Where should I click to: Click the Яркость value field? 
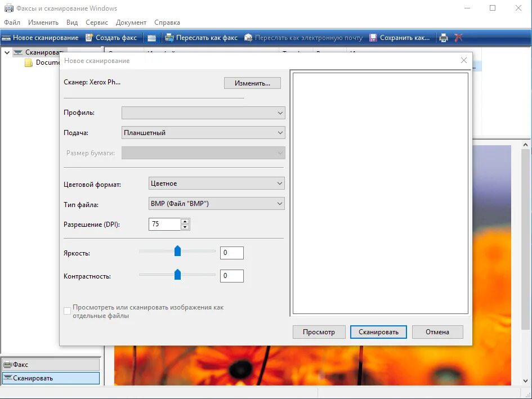(232, 253)
